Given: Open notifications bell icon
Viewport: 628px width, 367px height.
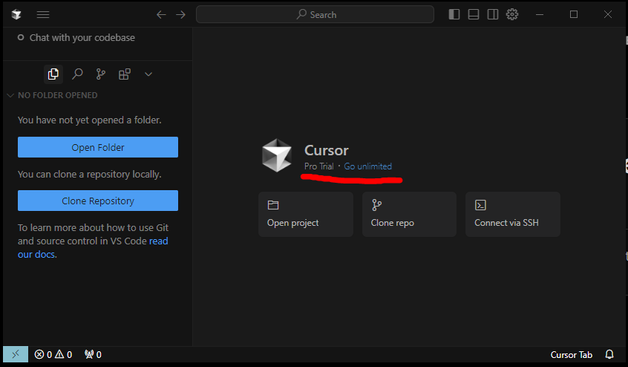Looking at the screenshot, I should pyautogui.click(x=609, y=354).
